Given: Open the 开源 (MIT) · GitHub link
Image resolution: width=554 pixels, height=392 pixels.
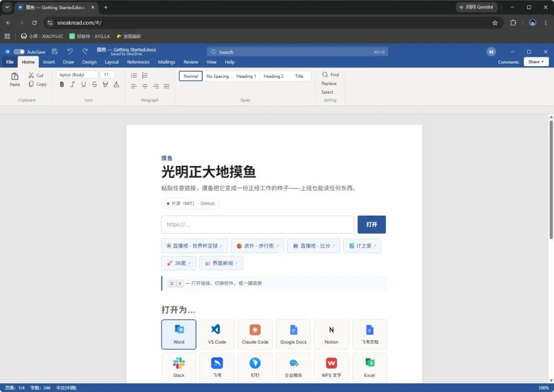Looking at the screenshot, I should 190,203.
